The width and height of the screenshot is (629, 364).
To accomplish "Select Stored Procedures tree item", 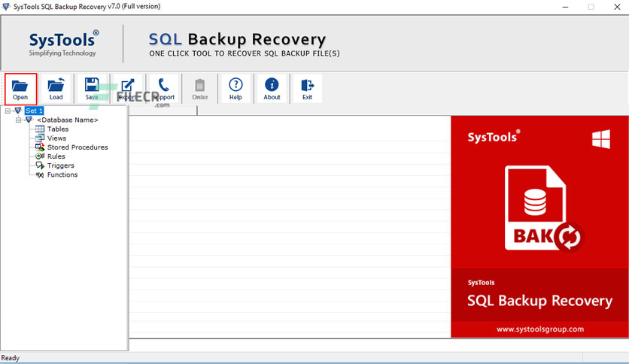I will pyautogui.click(x=77, y=147).
